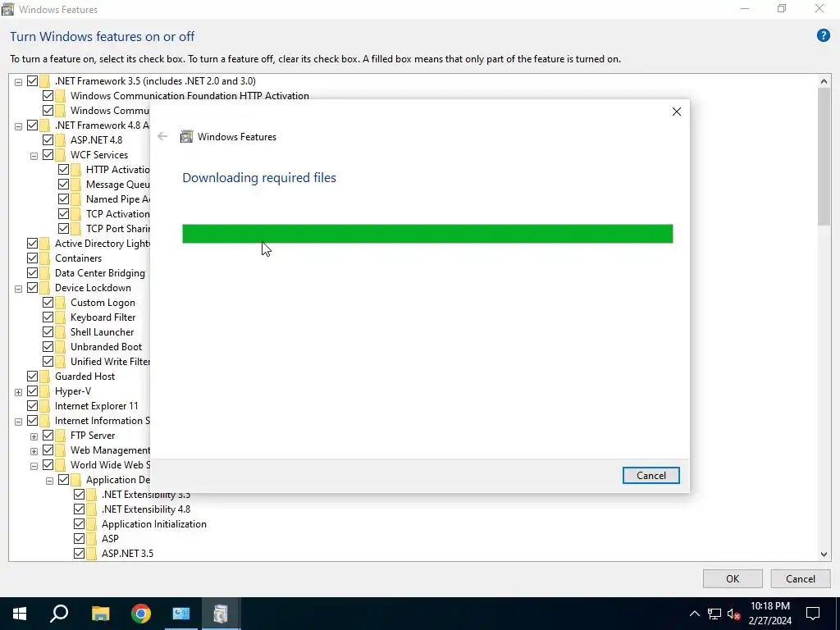Viewport: 840px width, 630px height.
Task: Uncheck Application Initialization checkbox
Action: pos(79,524)
